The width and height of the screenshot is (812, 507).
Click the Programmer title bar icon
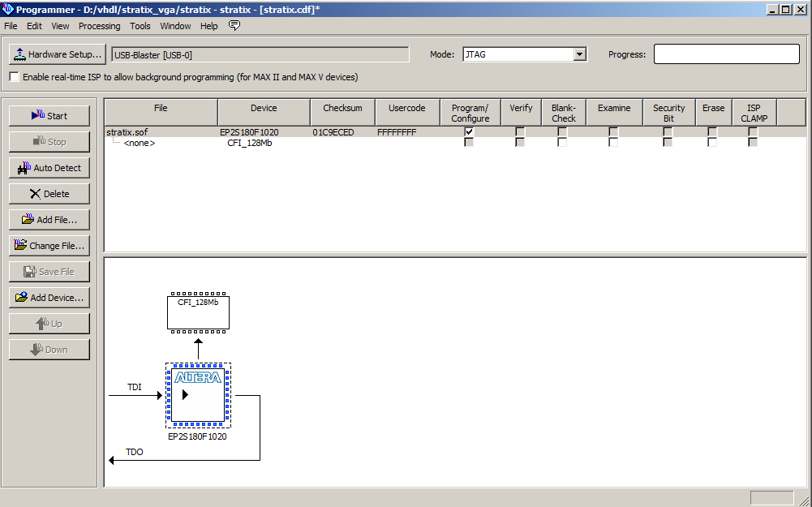[7, 9]
